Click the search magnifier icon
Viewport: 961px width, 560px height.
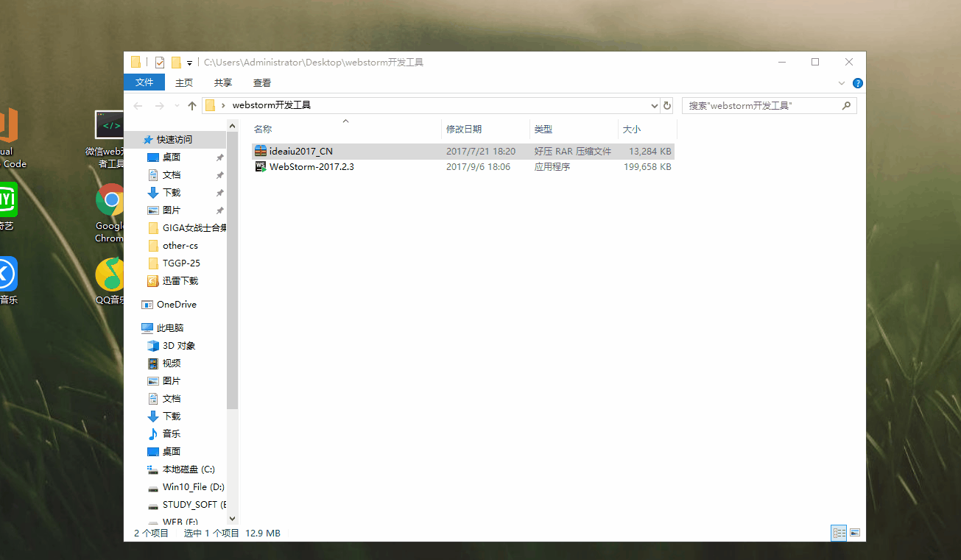tap(847, 105)
